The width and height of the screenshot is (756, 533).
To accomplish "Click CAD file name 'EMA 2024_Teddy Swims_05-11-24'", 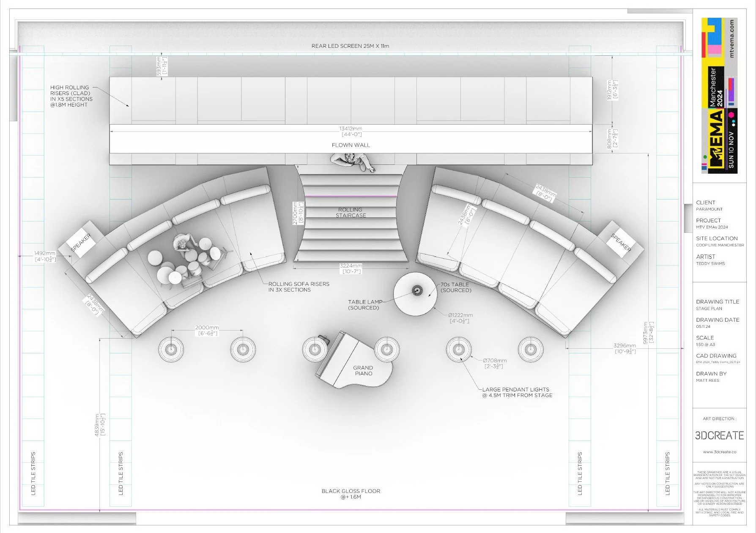I will tap(718, 362).
